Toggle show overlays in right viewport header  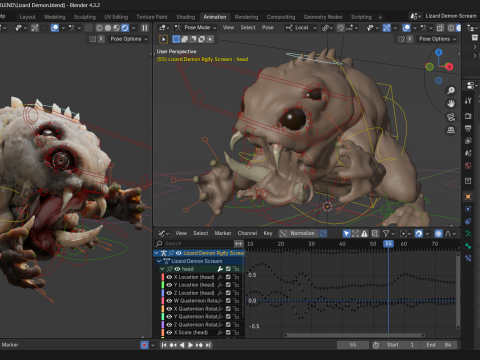406,28
